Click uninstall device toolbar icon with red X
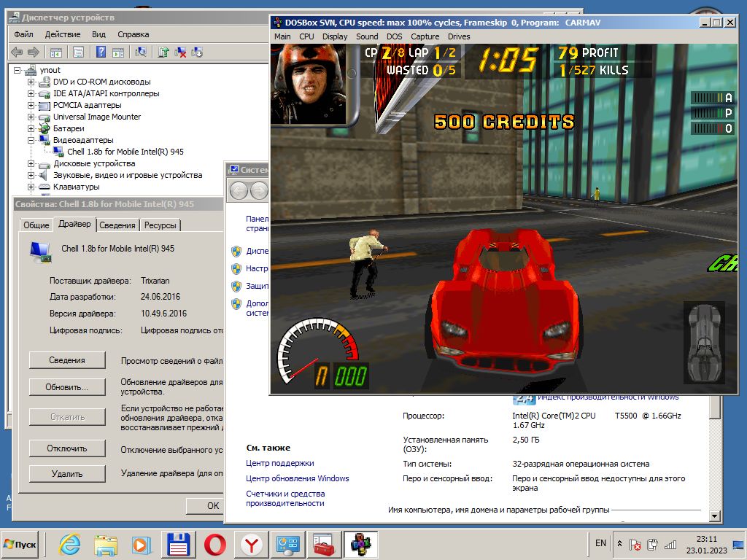Image resolution: width=747 pixels, height=560 pixels. 179,52
